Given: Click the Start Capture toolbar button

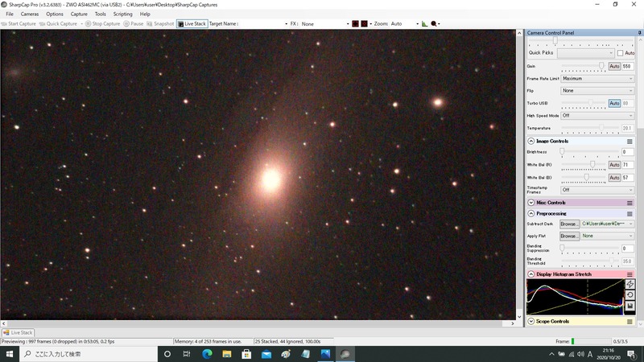Looking at the screenshot, I should (19, 24).
